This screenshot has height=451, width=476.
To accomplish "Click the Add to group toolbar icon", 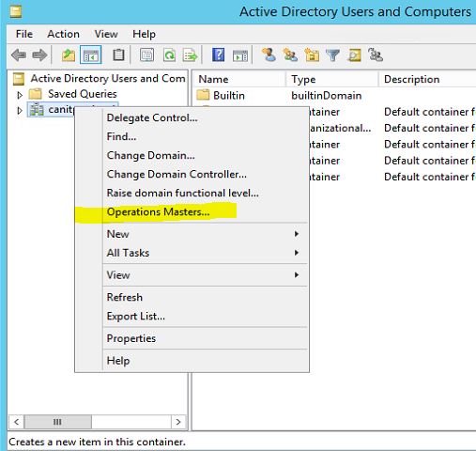I will pos(376,54).
